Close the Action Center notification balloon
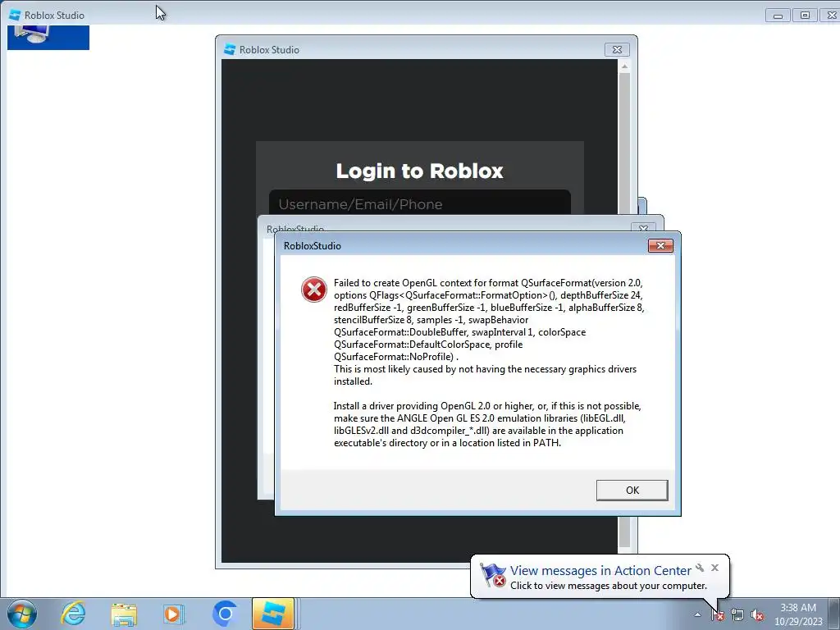Viewport: 840px width, 630px height. click(714, 568)
